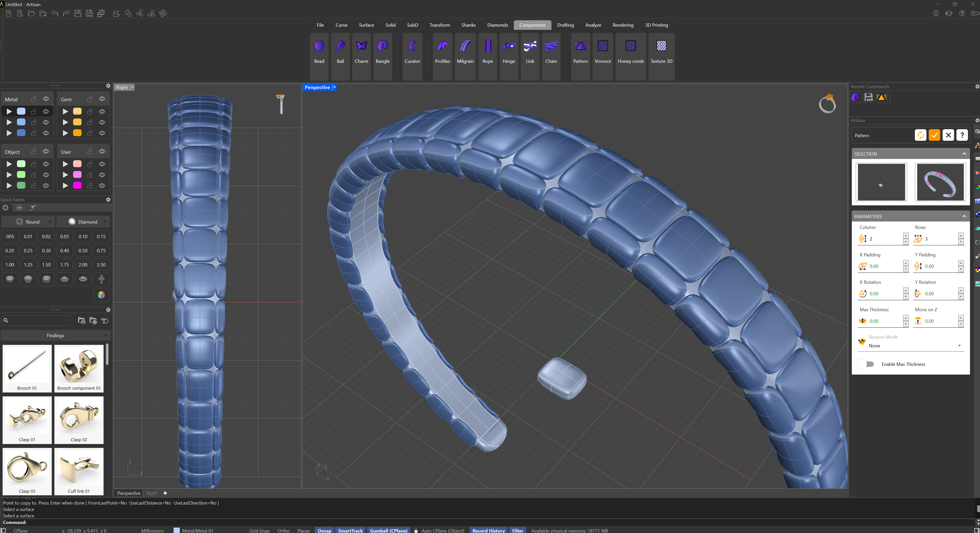Toggle Ortho mode in status bar
This screenshot has width=980, height=533.
(283, 530)
